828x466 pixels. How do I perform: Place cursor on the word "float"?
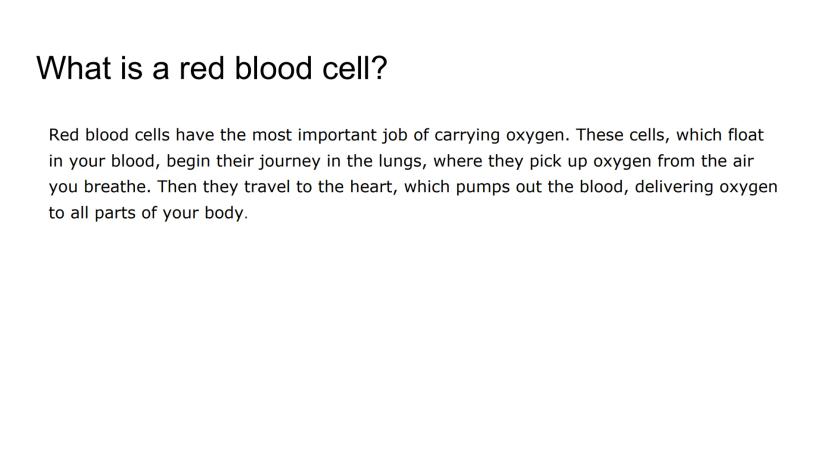pyautogui.click(x=756, y=134)
